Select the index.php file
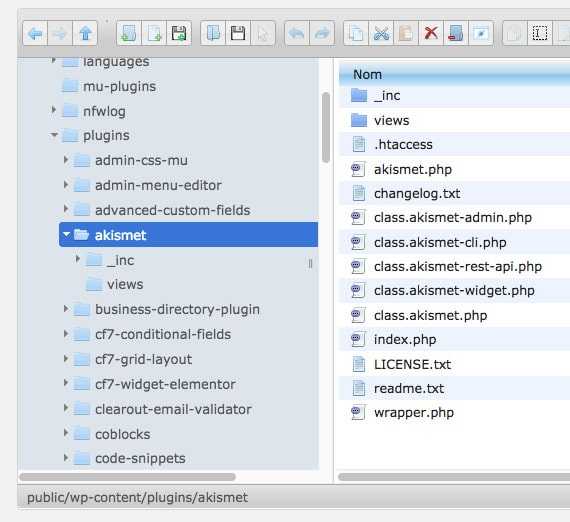This screenshot has height=522, width=570. 454,340
